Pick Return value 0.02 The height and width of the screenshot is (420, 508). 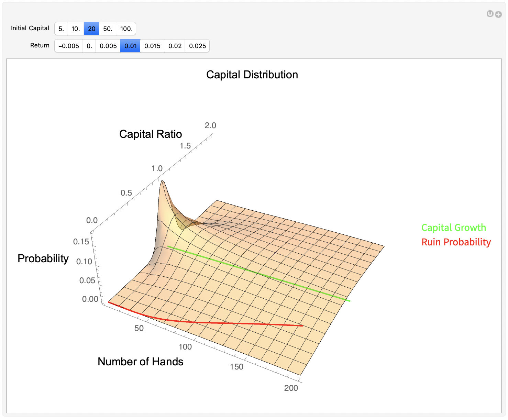pos(174,46)
